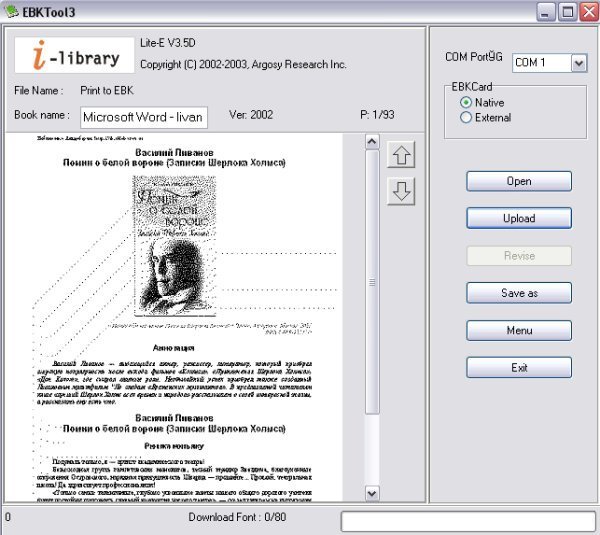Click the Download Font : 0/80 status
The width and height of the screenshot is (600, 535).
tap(237, 517)
